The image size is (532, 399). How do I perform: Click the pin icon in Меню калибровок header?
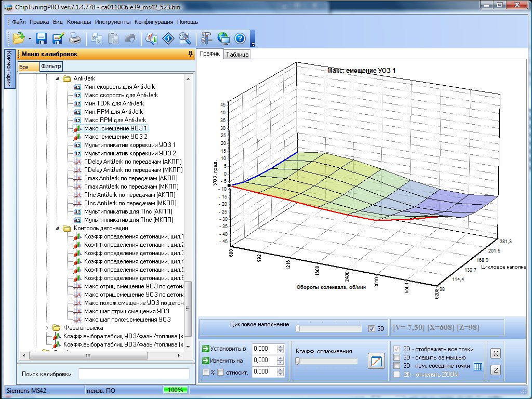190,54
